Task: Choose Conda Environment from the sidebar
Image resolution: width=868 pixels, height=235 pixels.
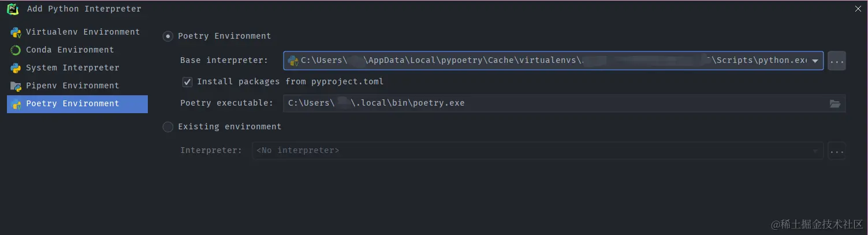Action: [x=70, y=50]
